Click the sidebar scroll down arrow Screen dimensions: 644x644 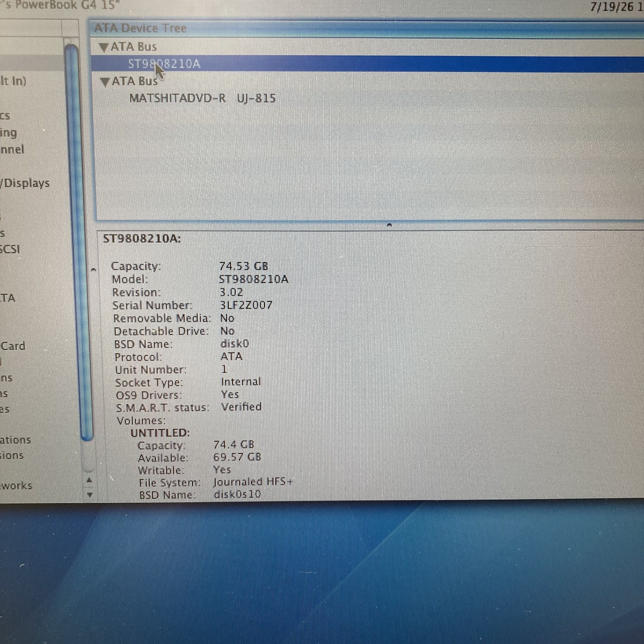click(x=90, y=495)
